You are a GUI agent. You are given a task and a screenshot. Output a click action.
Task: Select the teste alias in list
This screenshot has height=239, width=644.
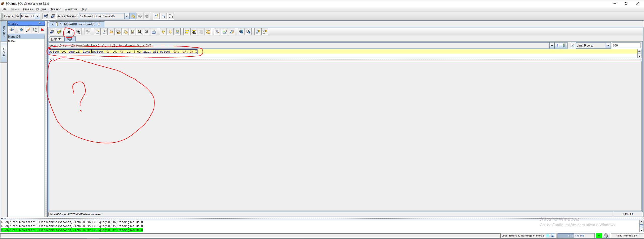26,41
